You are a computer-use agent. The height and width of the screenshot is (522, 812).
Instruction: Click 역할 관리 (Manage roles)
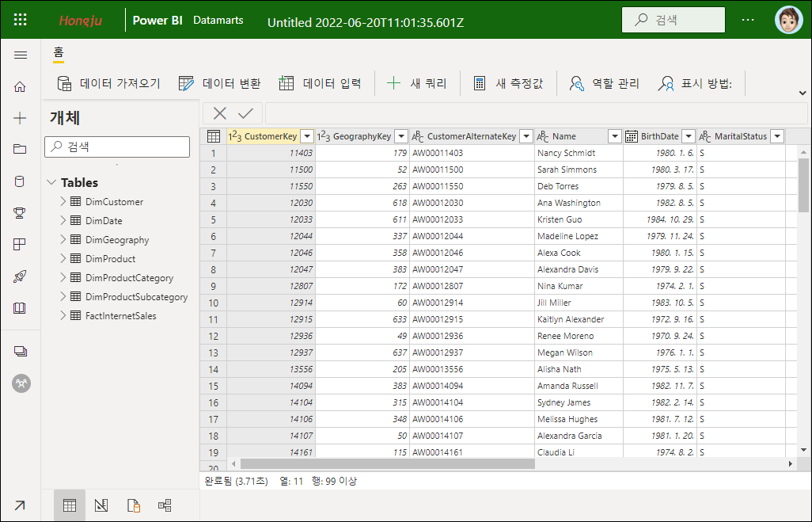tap(604, 83)
